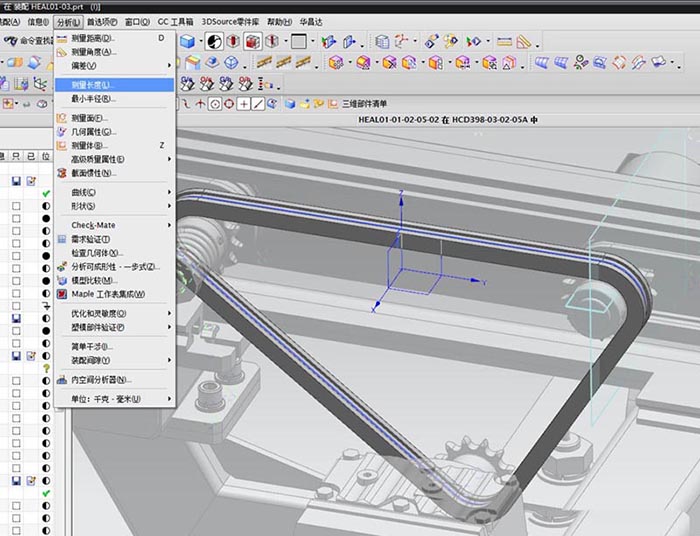700x536 pixels.
Task: Click the Measure Distance ruler icon in the toolbar
Action: pos(504,42)
